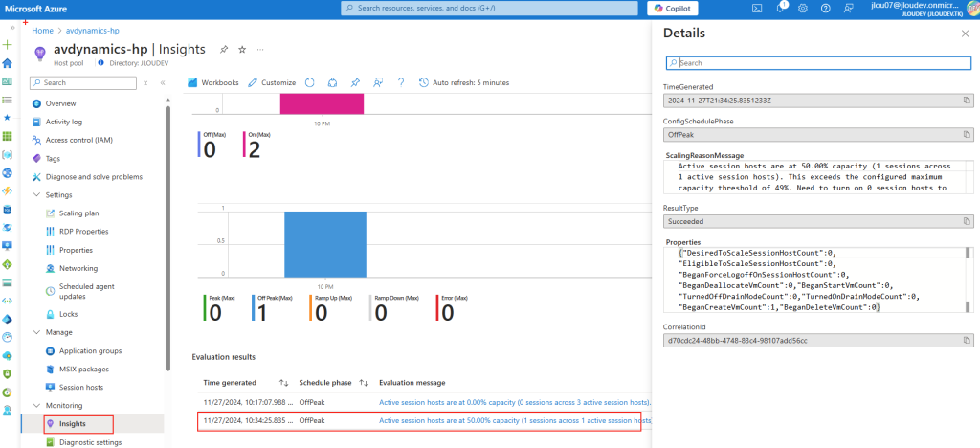Open Dashboard icon in left rail
This screenshot has height=448, width=980.
tap(8, 82)
